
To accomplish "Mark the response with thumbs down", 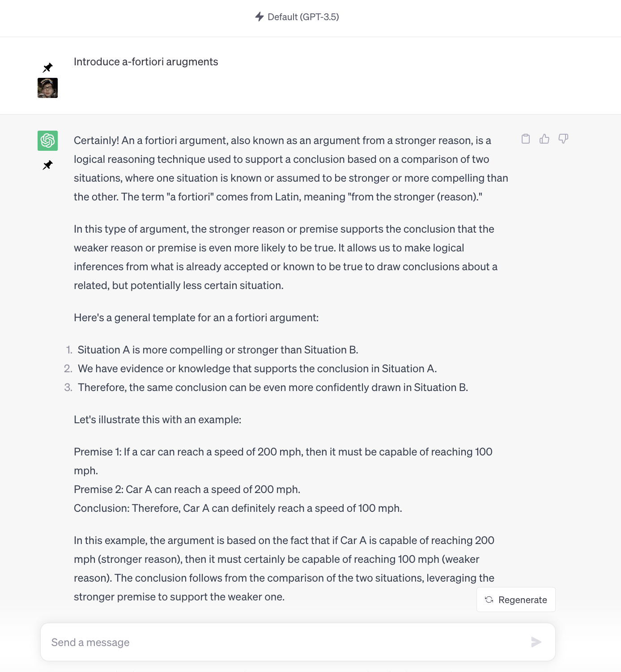I will pyautogui.click(x=563, y=139).
